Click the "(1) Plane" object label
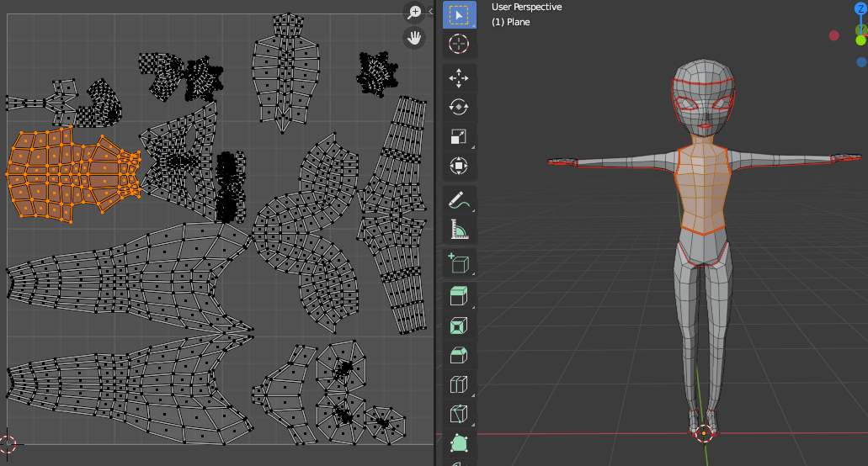This screenshot has width=868, height=466. 511,22
